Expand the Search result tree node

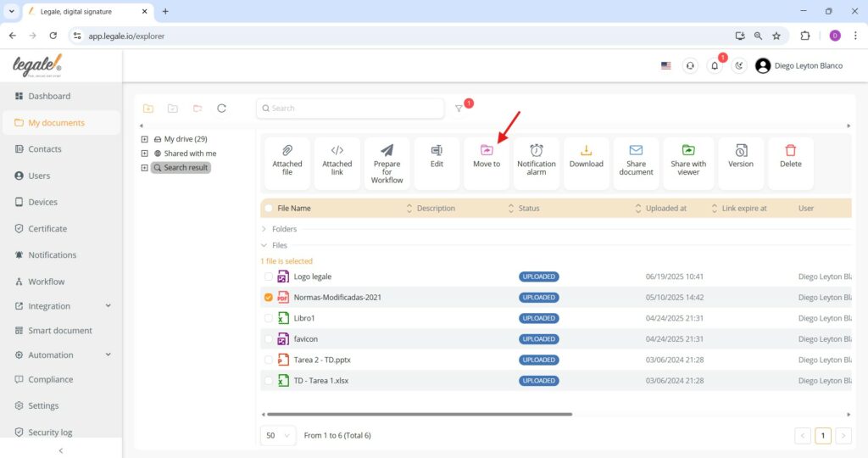pos(144,168)
